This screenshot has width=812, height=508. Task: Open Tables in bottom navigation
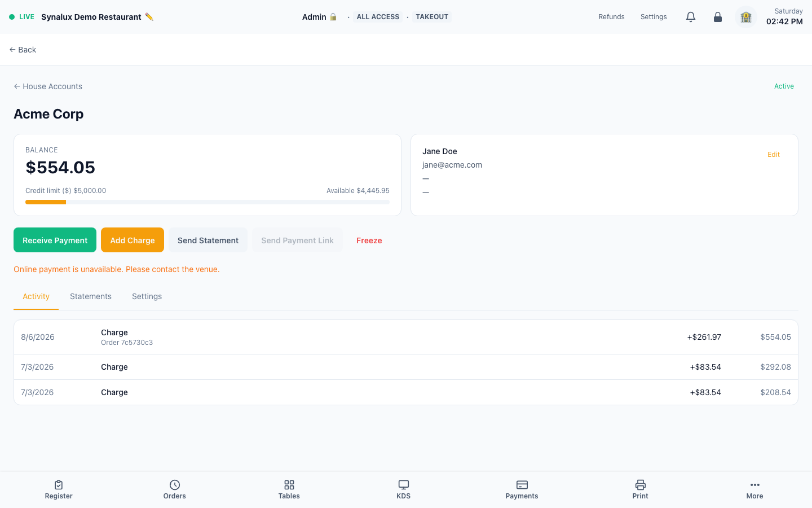pos(289,489)
